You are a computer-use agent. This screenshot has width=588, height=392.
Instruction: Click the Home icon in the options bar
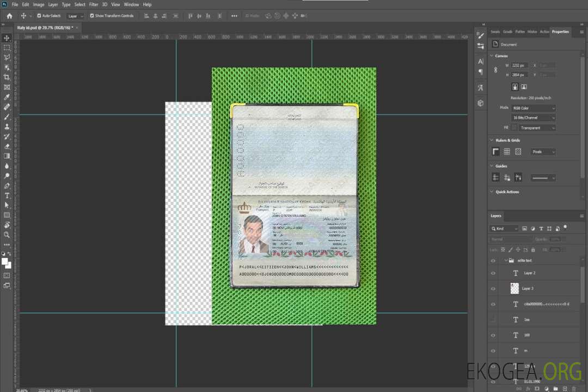coord(9,16)
